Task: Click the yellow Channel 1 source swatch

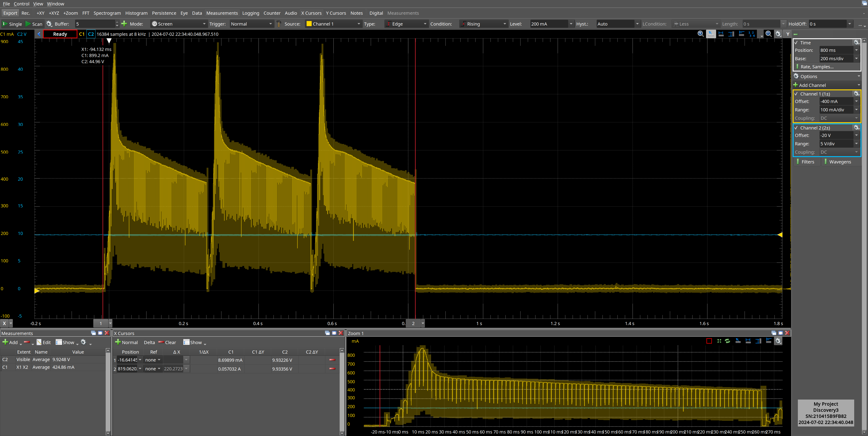Action: (x=309, y=24)
